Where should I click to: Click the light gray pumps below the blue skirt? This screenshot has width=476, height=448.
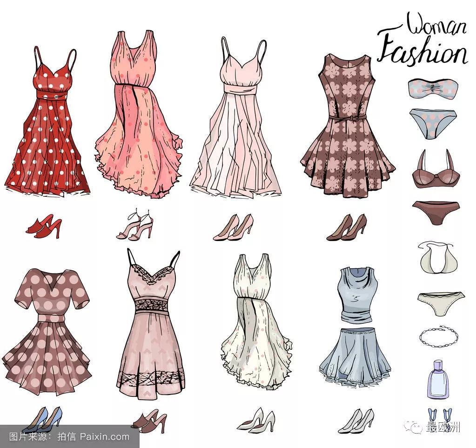click(356, 421)
